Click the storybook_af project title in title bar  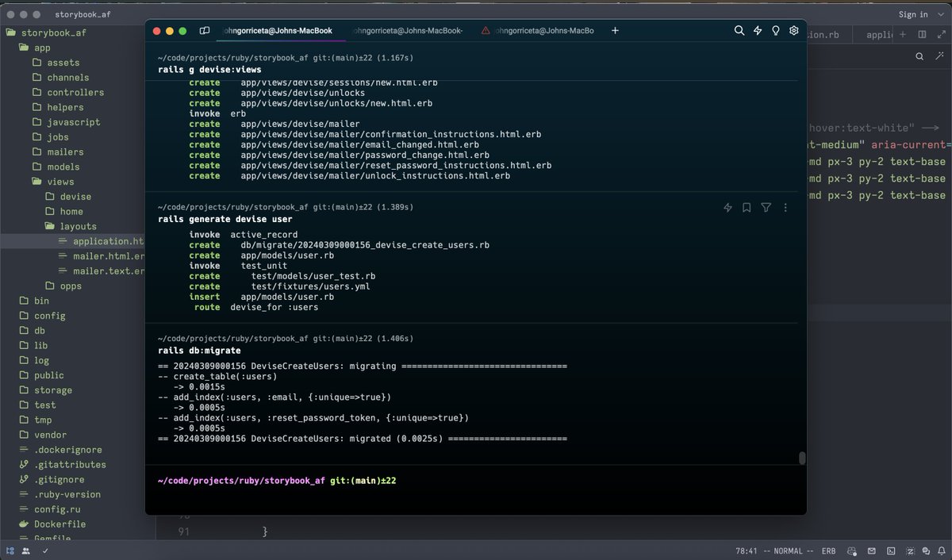click(82, 14)
